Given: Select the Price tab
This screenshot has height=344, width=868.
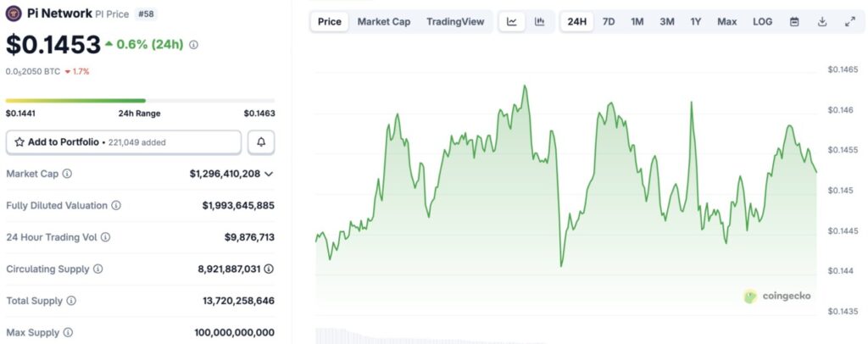Looking at the screenshot, I should [330, 22].
